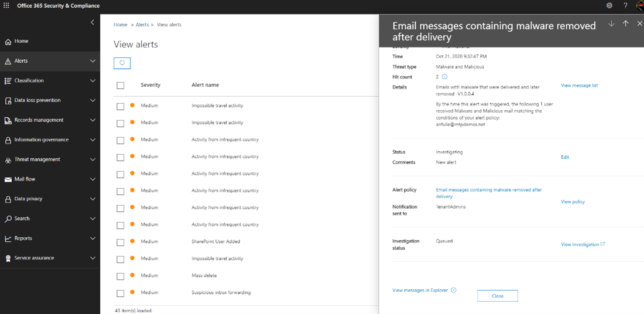The height and width of the screenshot is (314, 644).
Task: Click the Data loss prevention icon
Action: point(8,101)
